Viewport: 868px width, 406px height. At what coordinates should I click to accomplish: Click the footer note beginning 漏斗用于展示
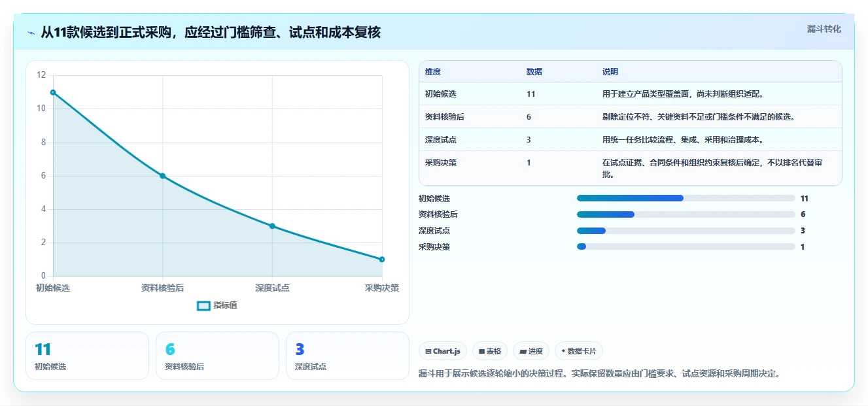point(600,374)
